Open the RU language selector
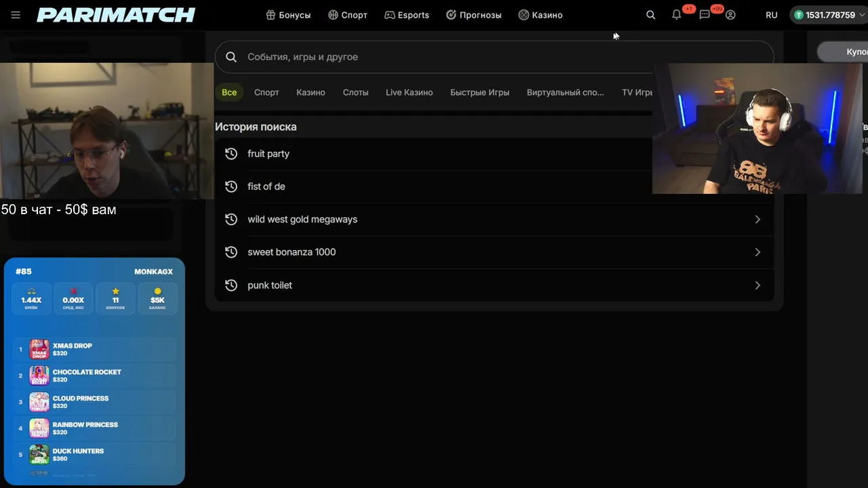Image resolution: width=868 pixels, height=488 pixels. [771, 15]
